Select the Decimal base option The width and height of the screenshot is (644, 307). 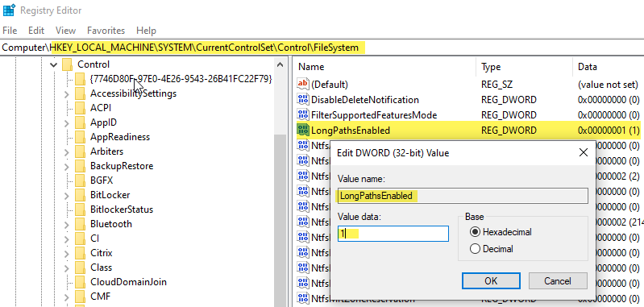pos(475,249)
